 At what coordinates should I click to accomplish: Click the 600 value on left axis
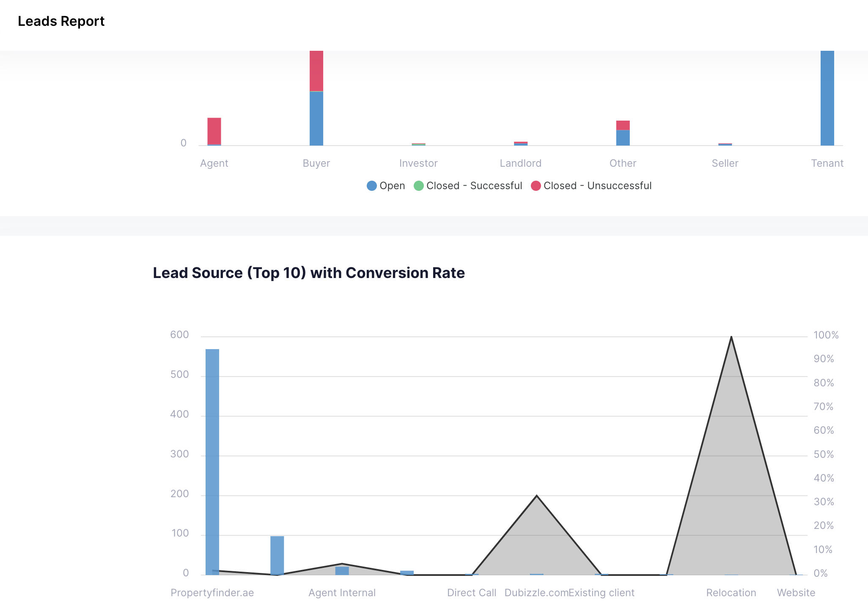pos(179,335)
